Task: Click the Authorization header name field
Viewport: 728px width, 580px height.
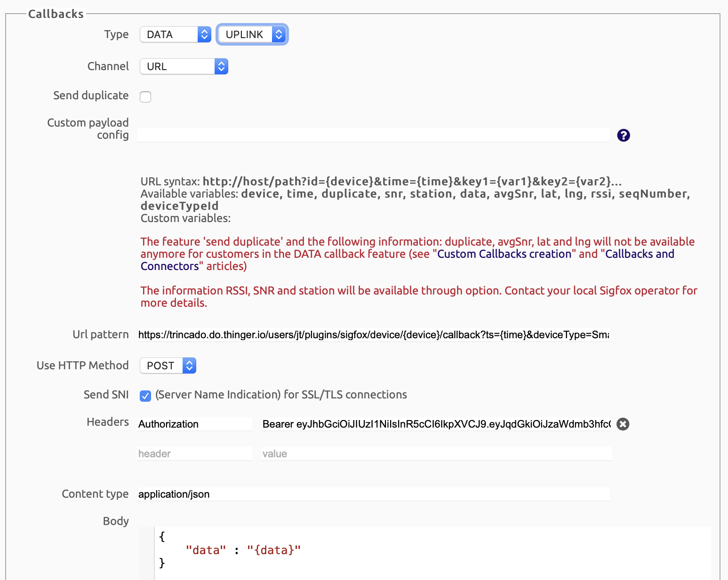Action: point(195,424)
